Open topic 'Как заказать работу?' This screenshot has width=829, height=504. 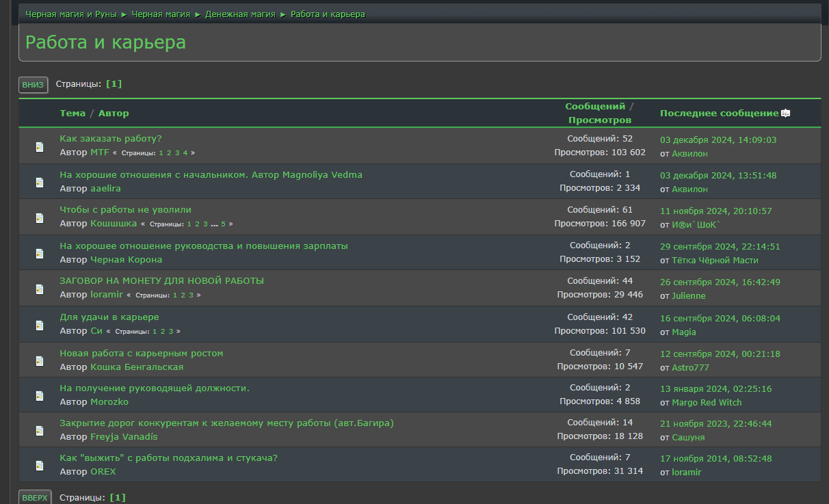(111, 139)
